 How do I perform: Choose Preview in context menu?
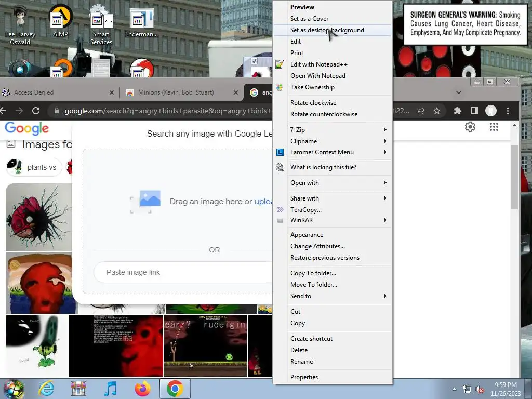point(332,7)
